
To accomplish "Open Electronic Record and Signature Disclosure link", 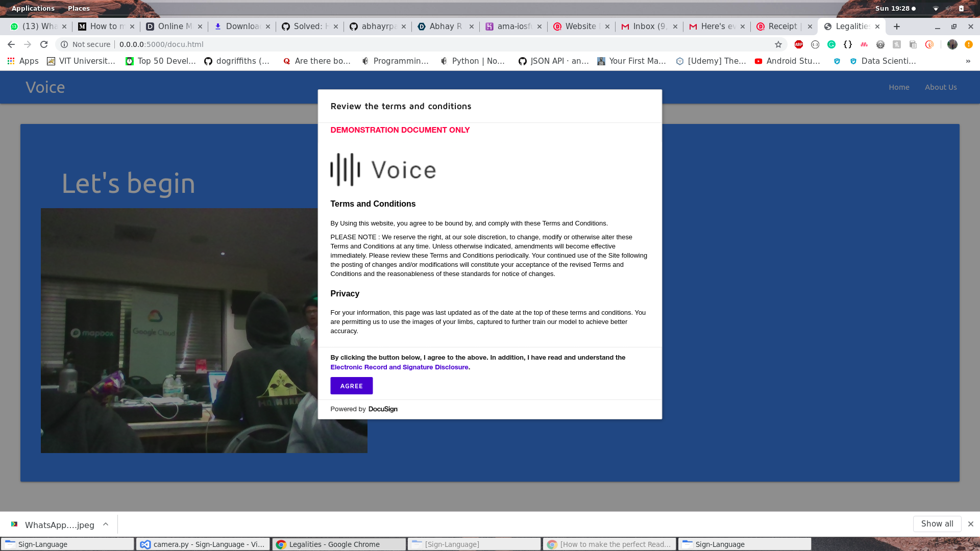I will point(399,367).
